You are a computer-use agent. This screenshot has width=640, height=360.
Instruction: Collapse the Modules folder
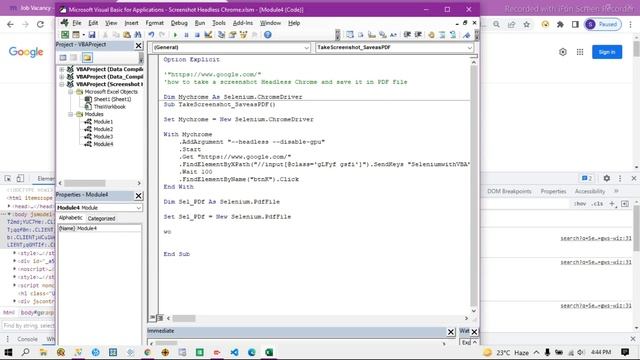pyautogui.click(x=70, y=114)
